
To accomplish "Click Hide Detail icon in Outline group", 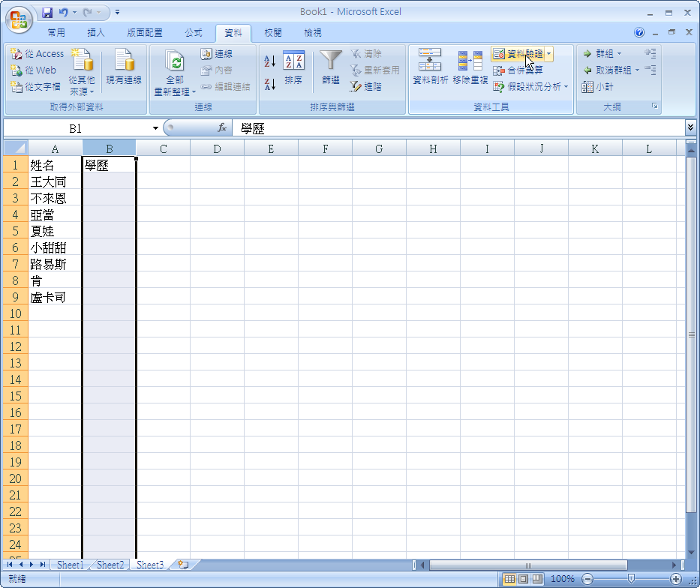I will click(650, 70).
